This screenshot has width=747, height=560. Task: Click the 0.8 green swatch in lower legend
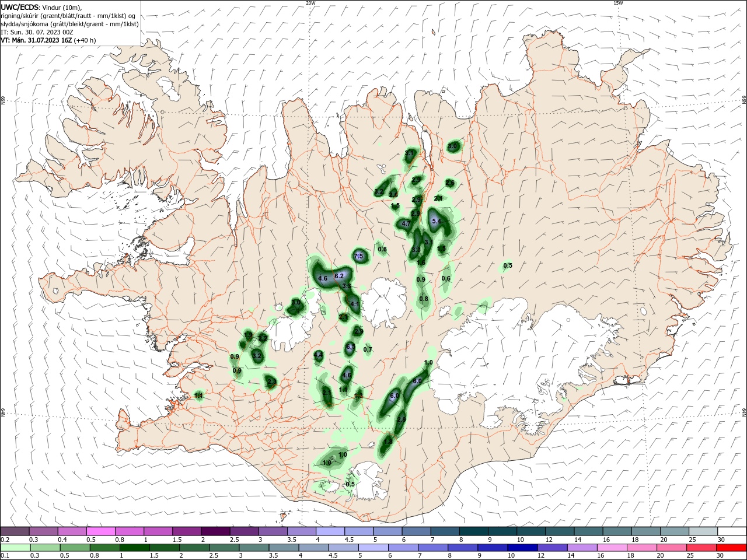tap(104, 548)
